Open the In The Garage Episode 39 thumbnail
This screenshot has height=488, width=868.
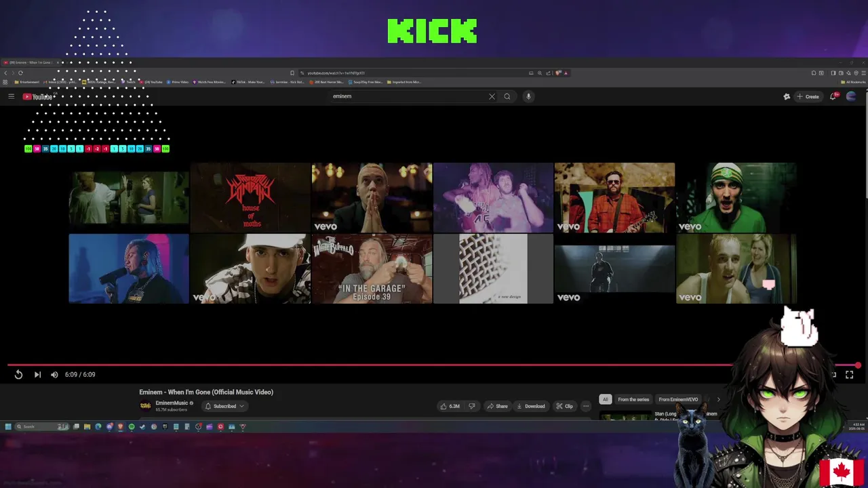372,268
